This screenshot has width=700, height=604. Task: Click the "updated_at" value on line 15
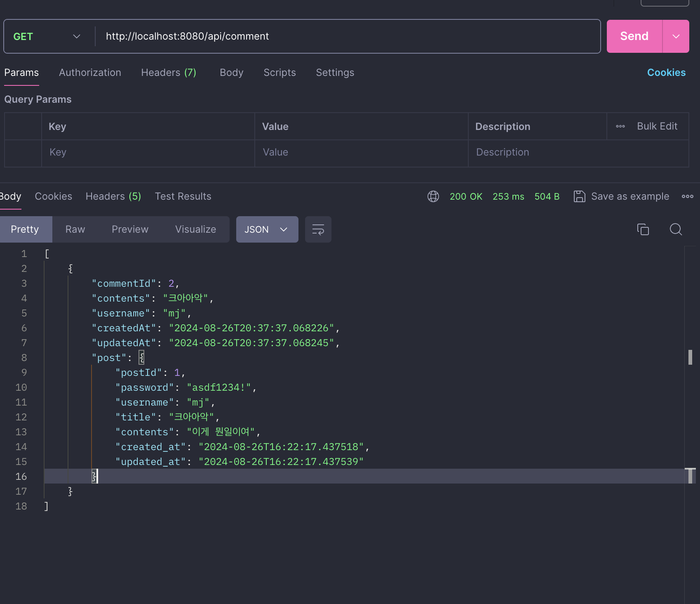281,462
